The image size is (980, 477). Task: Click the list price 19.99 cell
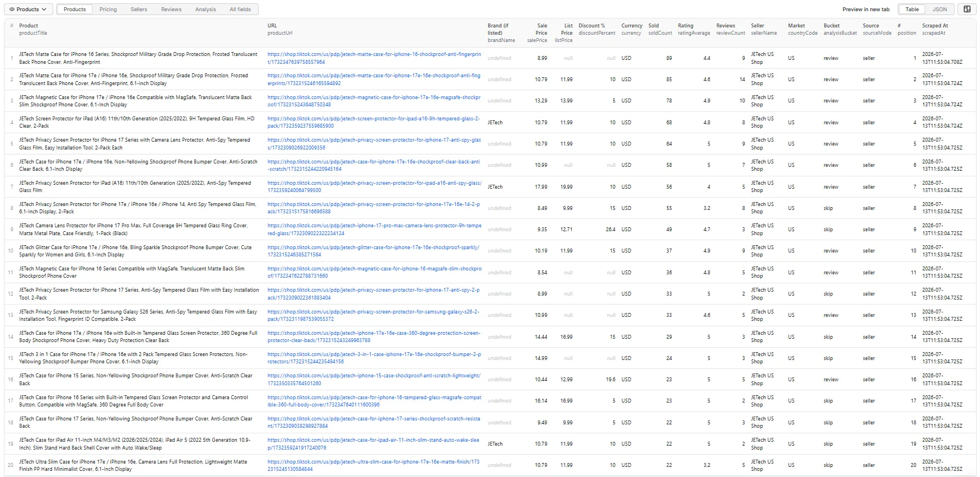[566, 186]
